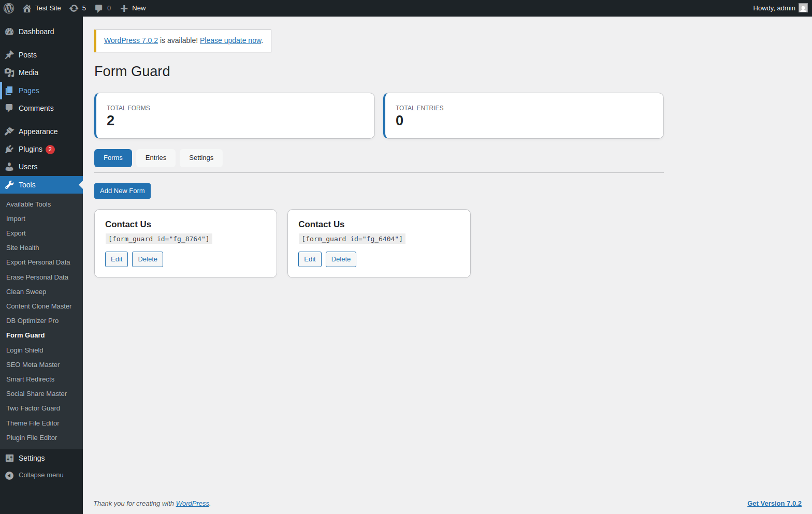
Task: Delete the form with id fg_6404
Action: 341,259
